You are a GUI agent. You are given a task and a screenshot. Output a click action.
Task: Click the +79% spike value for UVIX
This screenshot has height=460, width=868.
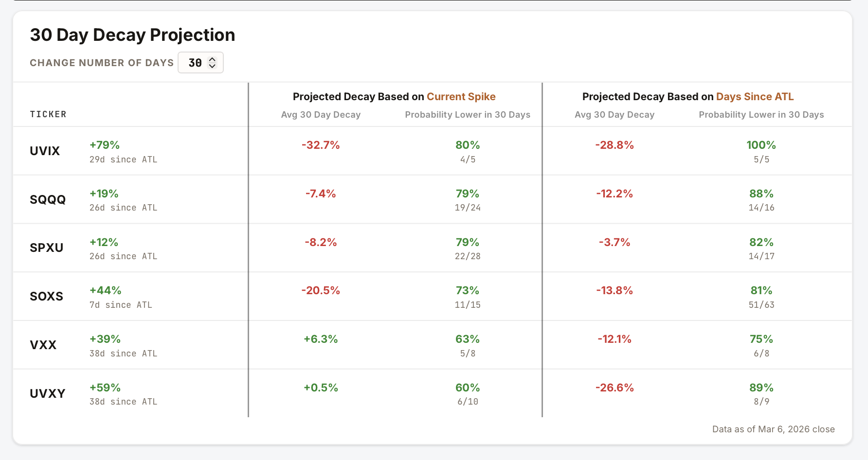point(104,144)
